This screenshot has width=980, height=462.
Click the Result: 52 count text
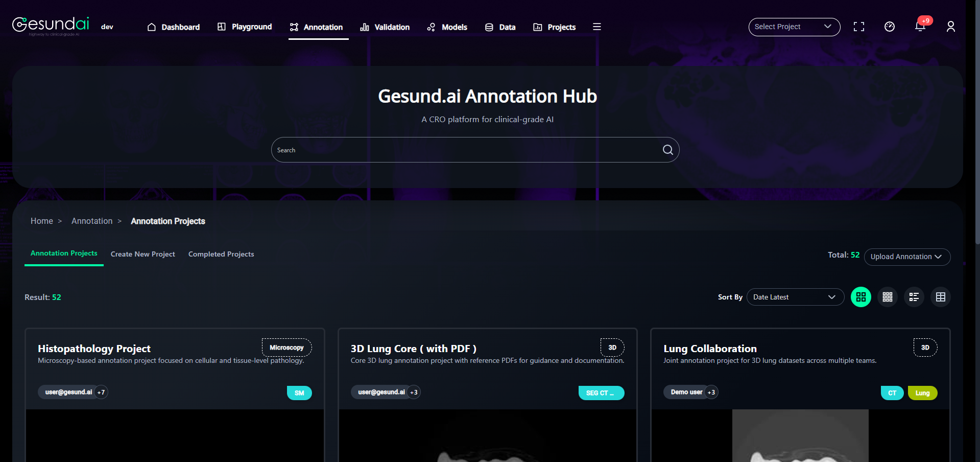[x=43, y=297]
